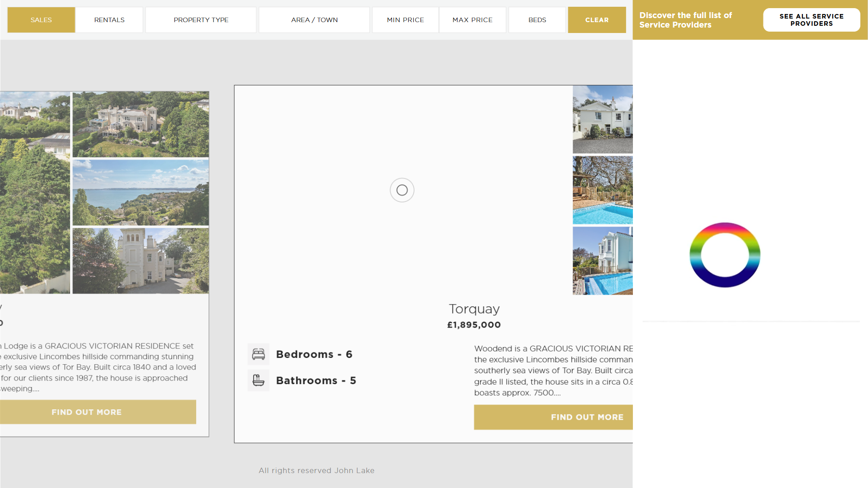This screenshot has height=488, width=868.
Task: Switch to Rentals listings
Action: (109, 20)
